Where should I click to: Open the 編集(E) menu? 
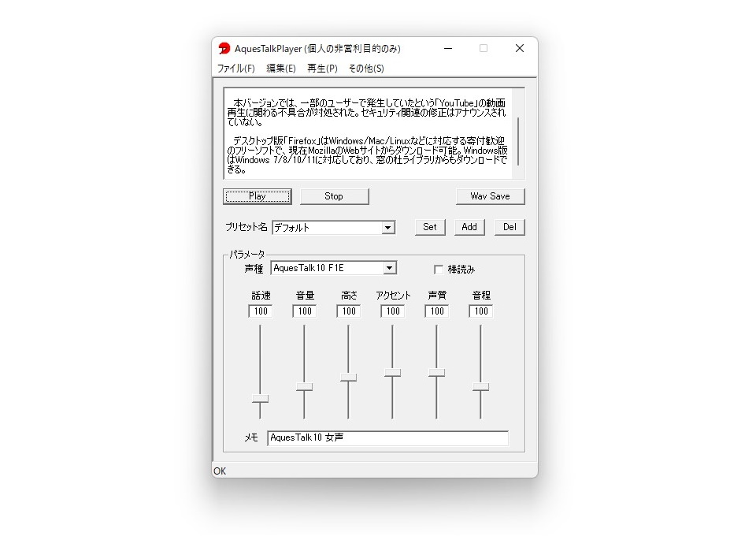pos(280,69)
